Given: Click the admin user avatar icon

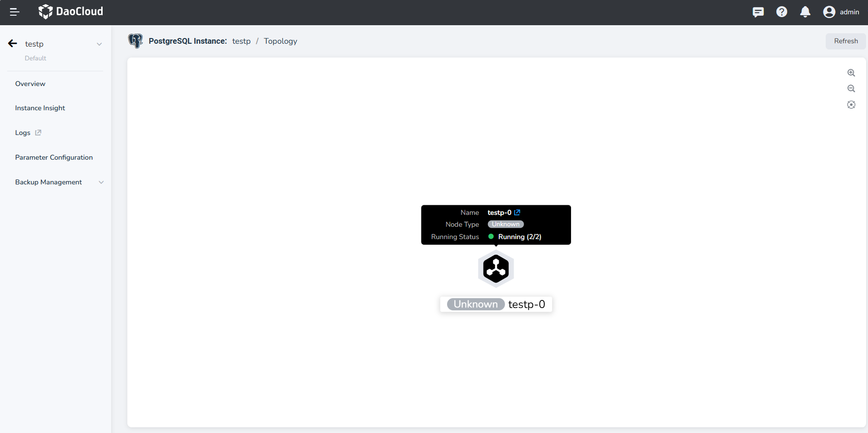Looking at the screenshot, I should pos(829,12).
